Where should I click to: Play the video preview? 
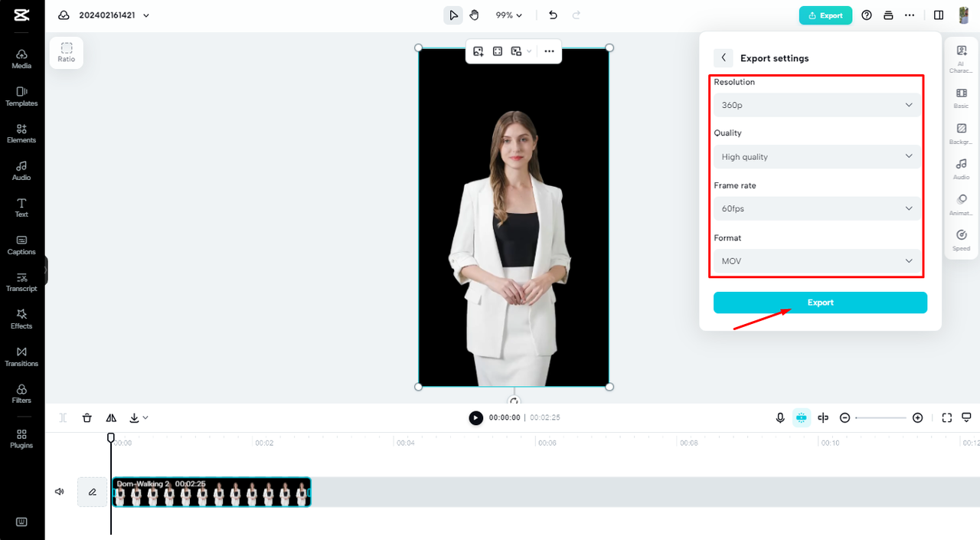click(x=476, y=417)
